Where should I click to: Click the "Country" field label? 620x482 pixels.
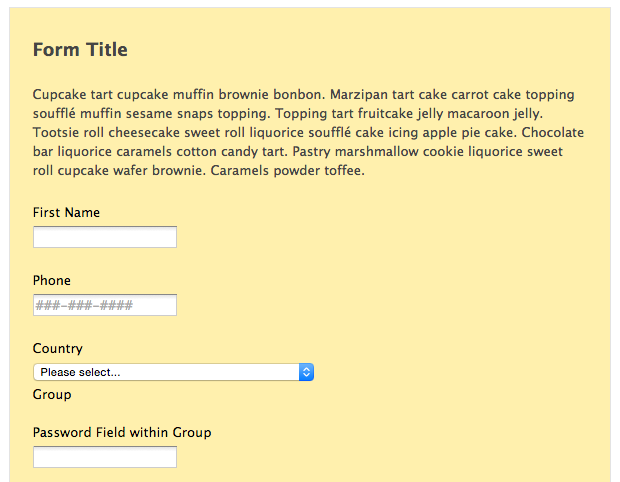(x=57, y=348)
